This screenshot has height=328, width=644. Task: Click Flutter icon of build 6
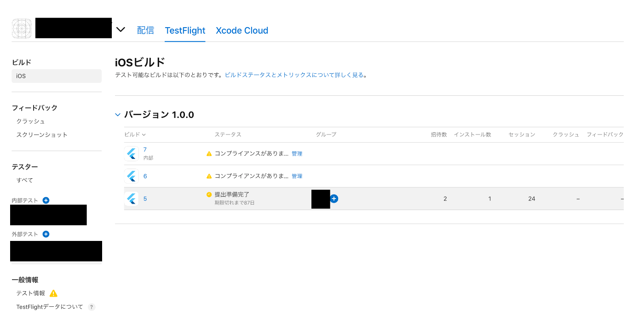coord(132,176)
